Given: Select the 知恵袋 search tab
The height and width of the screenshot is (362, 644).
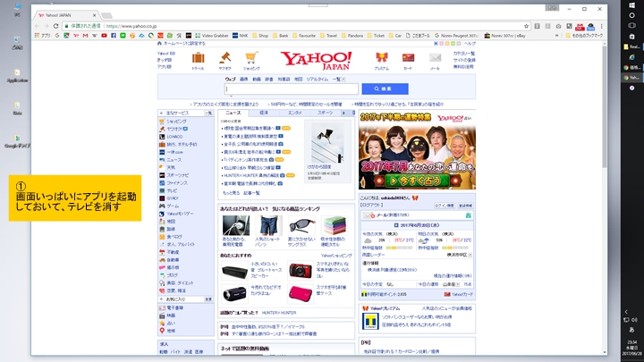Looking at the screenshot, I should (x=284, y=80).
